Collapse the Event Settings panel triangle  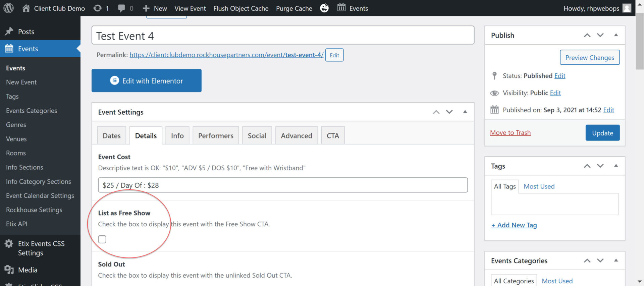pos(465,112)
